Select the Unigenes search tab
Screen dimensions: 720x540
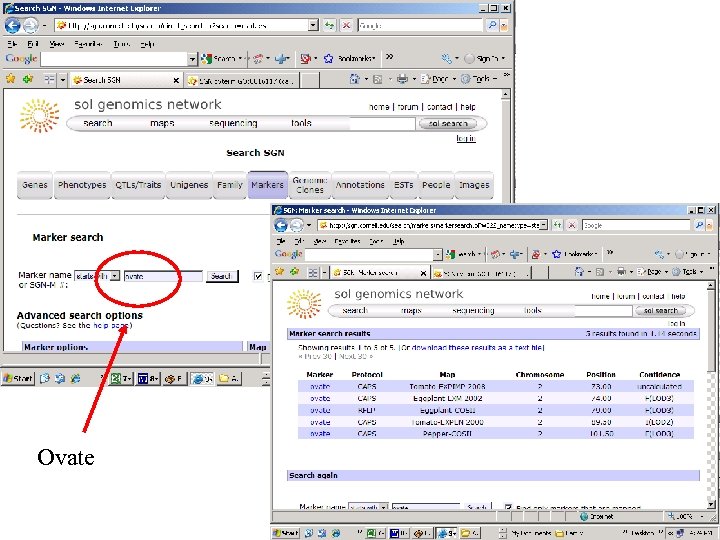pyautogui.click(x=189, y=185)
